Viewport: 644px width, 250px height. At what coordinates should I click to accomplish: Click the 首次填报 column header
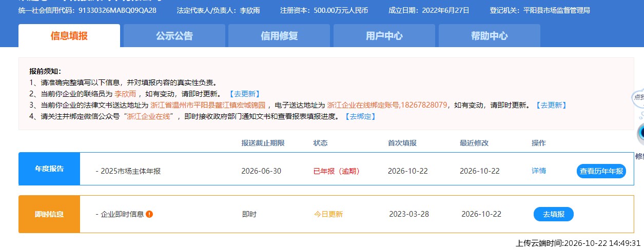point(402,143)
